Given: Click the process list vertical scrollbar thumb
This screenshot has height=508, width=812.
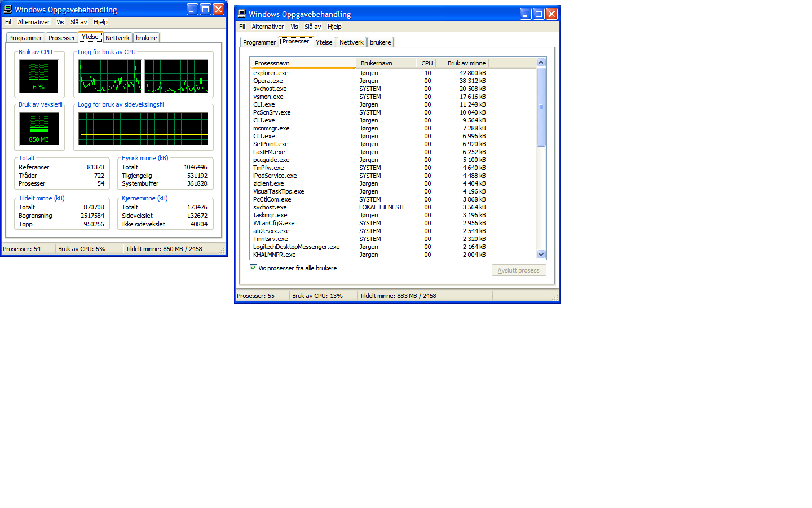Looking at the screenshot, I should (x=541, y=107).
